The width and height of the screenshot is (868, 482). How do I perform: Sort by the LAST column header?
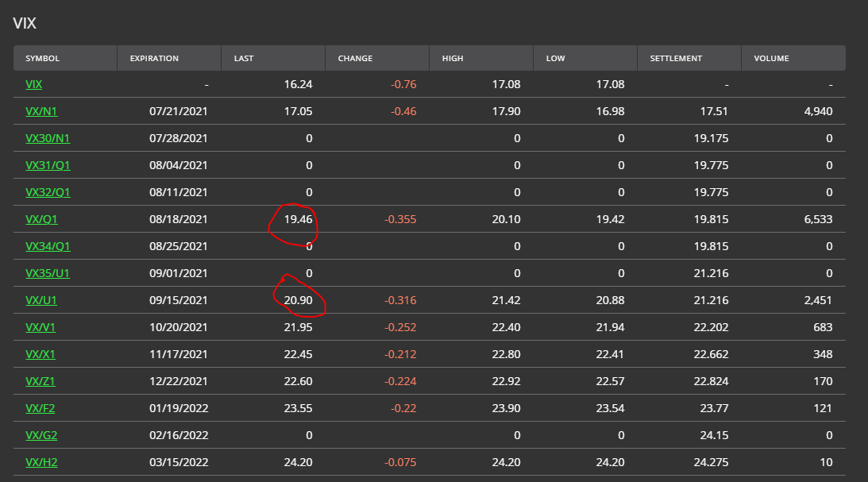tap(243, 58)
